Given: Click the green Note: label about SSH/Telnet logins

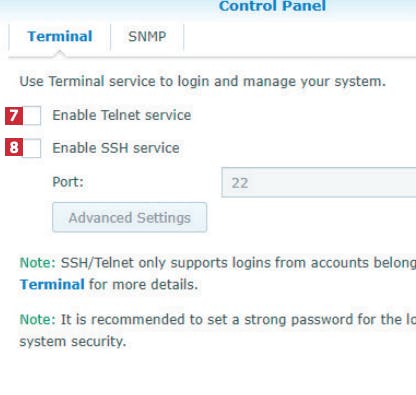Looking at the screenshot, I should 37,263.
